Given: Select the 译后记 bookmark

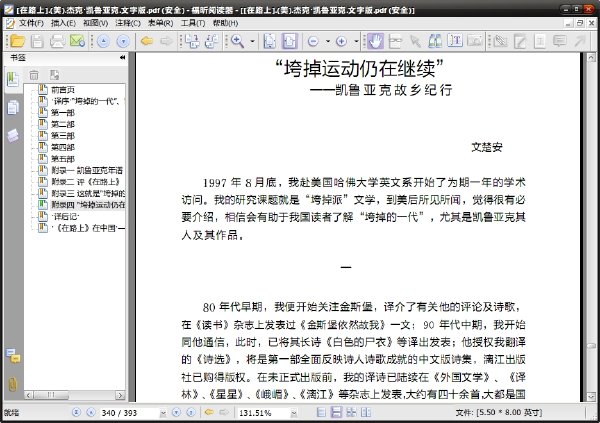Looking at the screenshot, I should (x=65, y=217).
